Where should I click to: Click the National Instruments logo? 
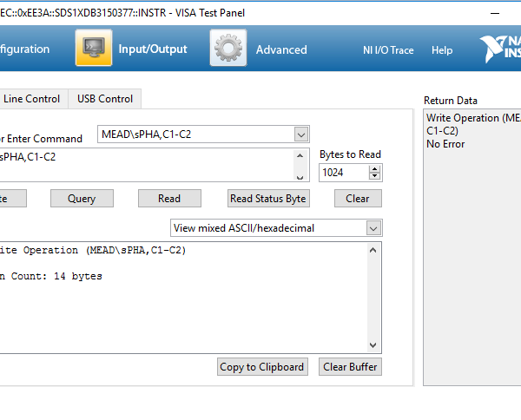coord(500,49)
